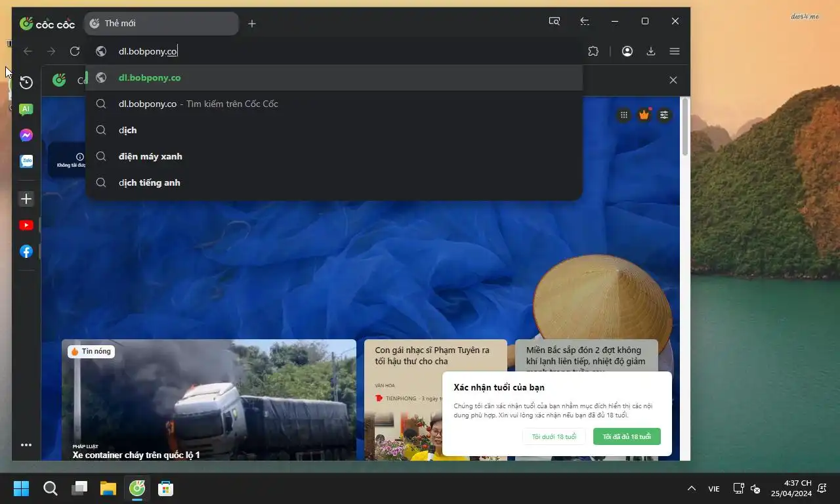Choose the dl.bobpony.co URL suggestion
Viewport: 840px width, 504px height.
pos(335,77)
